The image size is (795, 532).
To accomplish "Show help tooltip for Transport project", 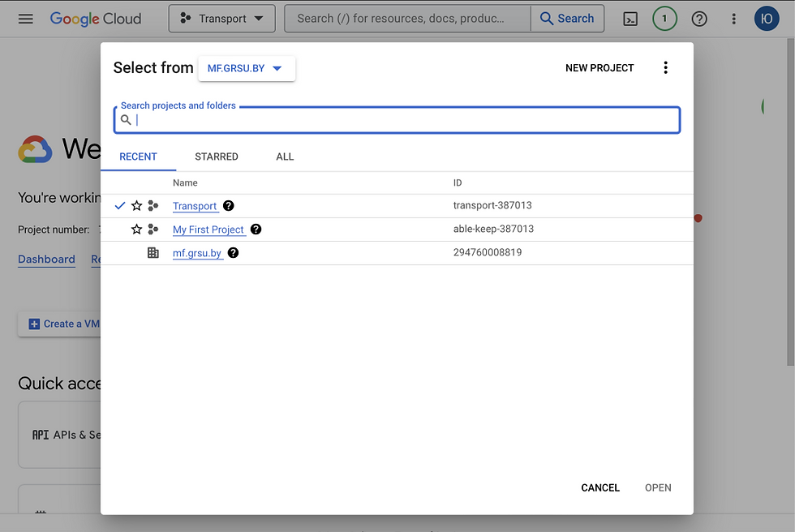I will (229, 206).
